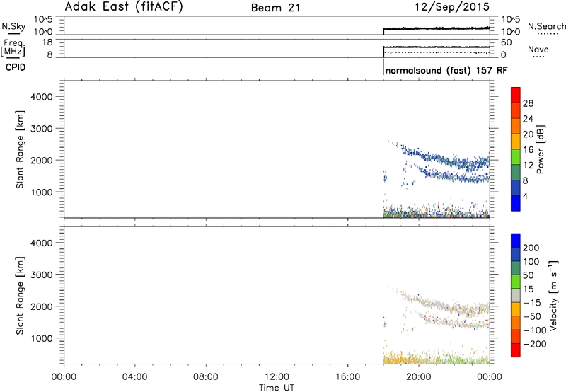The image size is (566, 392).
Task: Click the date '12/Sep/2015'
Action: click(452, 7)
